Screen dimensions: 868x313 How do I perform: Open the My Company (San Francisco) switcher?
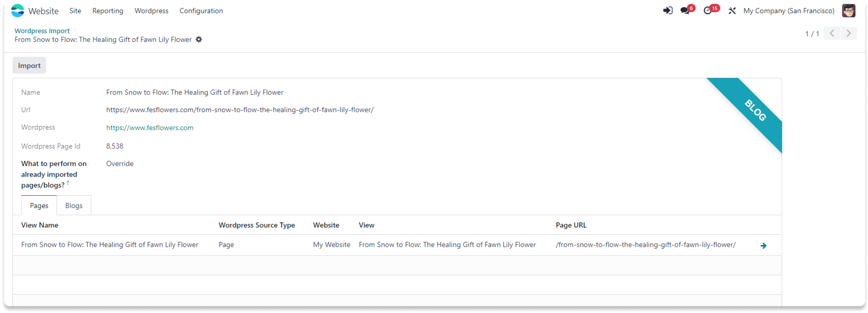pyautogui.click(x=789, y=11)
